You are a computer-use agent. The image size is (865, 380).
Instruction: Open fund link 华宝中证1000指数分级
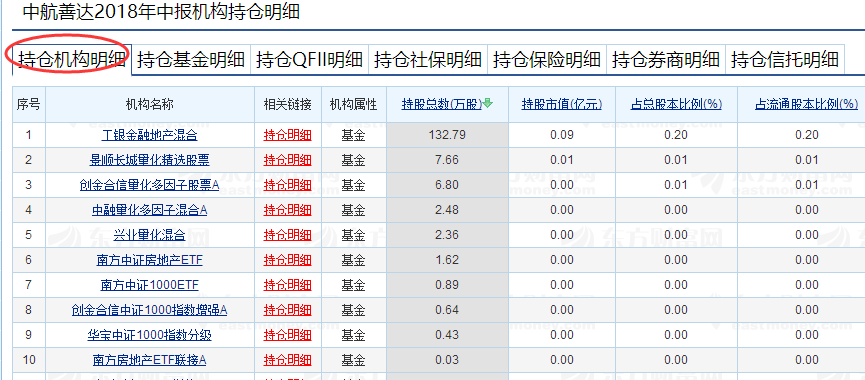(x=149, y=335)
